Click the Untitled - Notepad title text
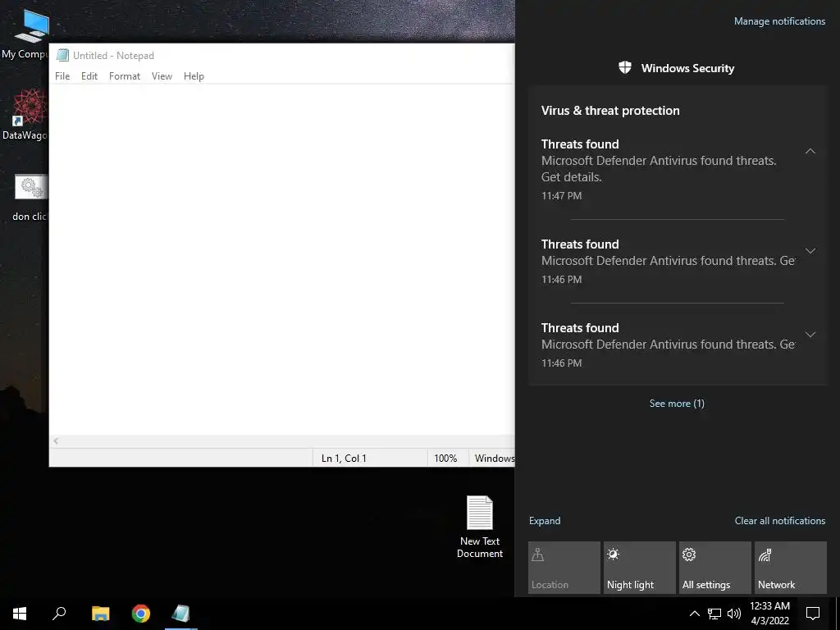840x630 pixels. (113, 56)
